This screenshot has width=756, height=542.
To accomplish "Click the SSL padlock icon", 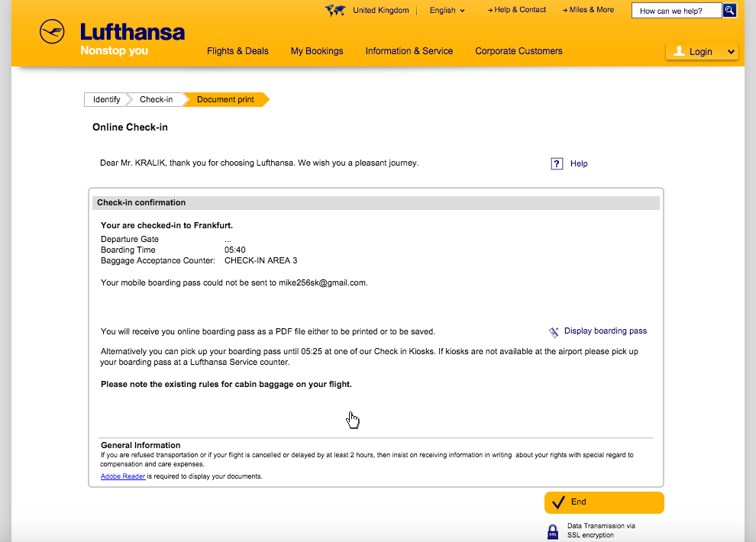I will (x=553, y=532).
